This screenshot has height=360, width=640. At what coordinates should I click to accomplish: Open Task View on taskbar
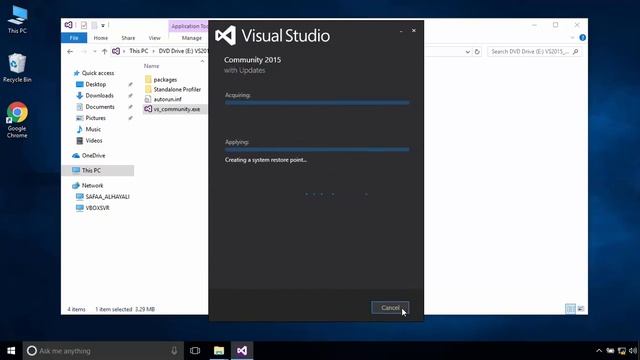(195, 351)
